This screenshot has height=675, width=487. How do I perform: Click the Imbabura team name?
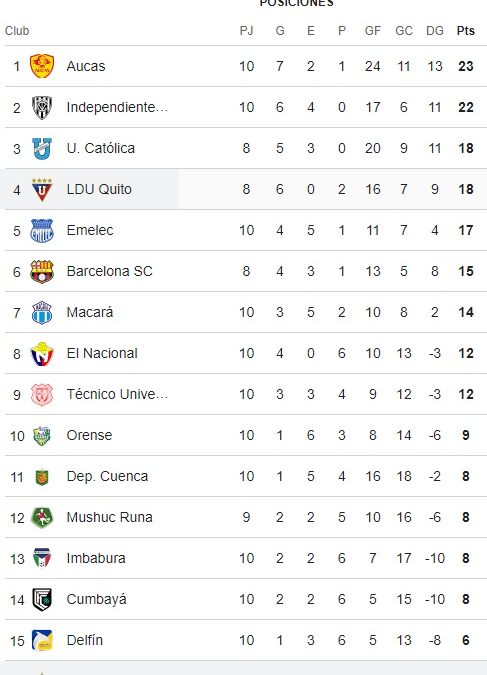pos(96,558)
